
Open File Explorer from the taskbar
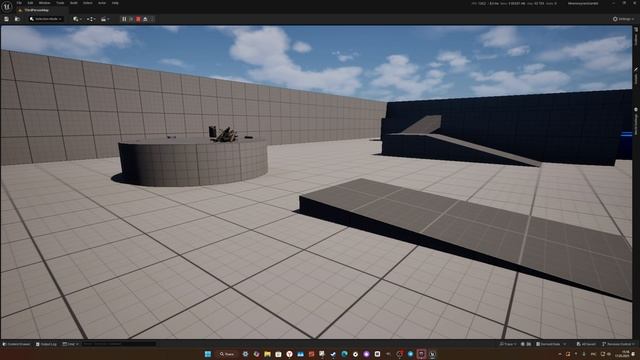[267, 354]
